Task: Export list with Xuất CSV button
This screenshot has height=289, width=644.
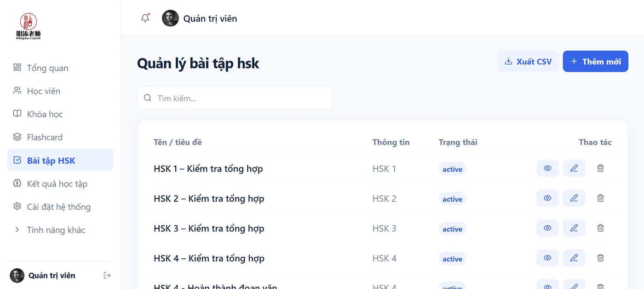Action: click(528, 61)
